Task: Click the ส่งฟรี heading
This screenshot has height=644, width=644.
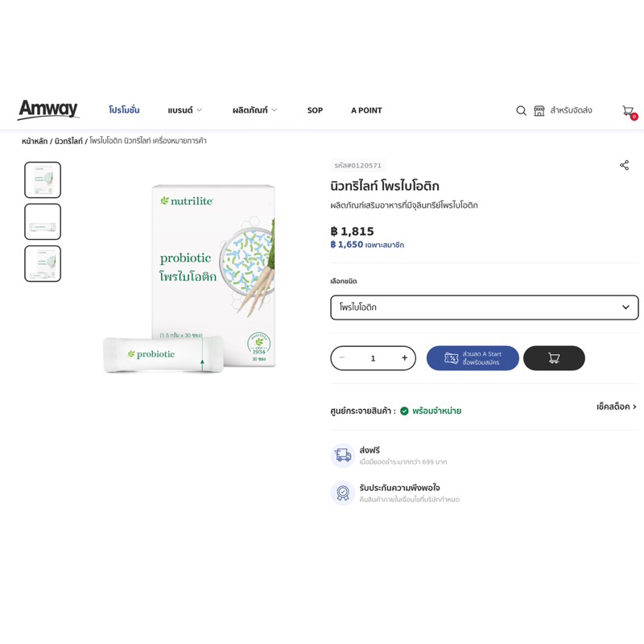Action: tap(369, 450)
